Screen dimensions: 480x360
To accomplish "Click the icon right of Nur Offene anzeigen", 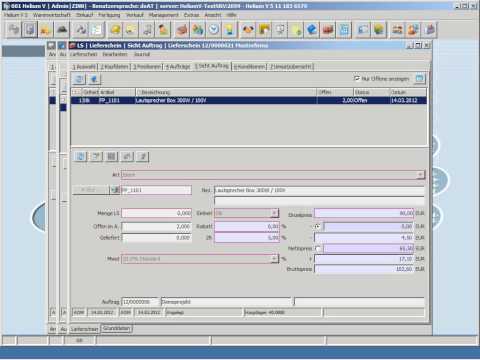I will (419, 79).
